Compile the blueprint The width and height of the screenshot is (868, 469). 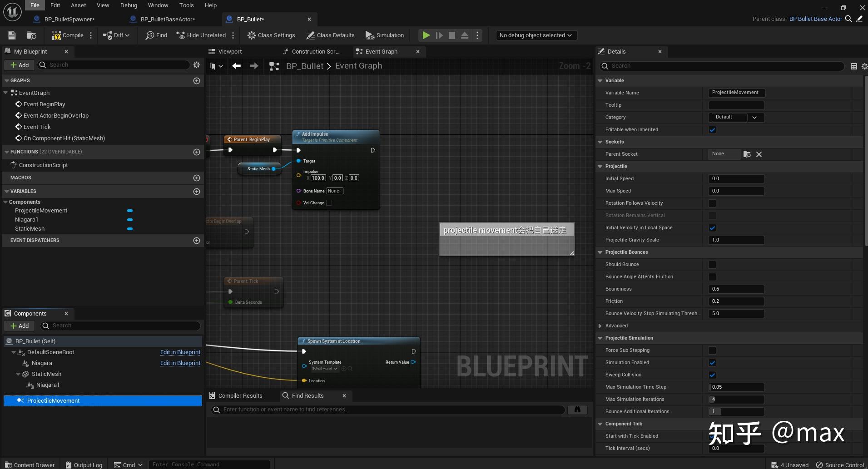point(68,35)
